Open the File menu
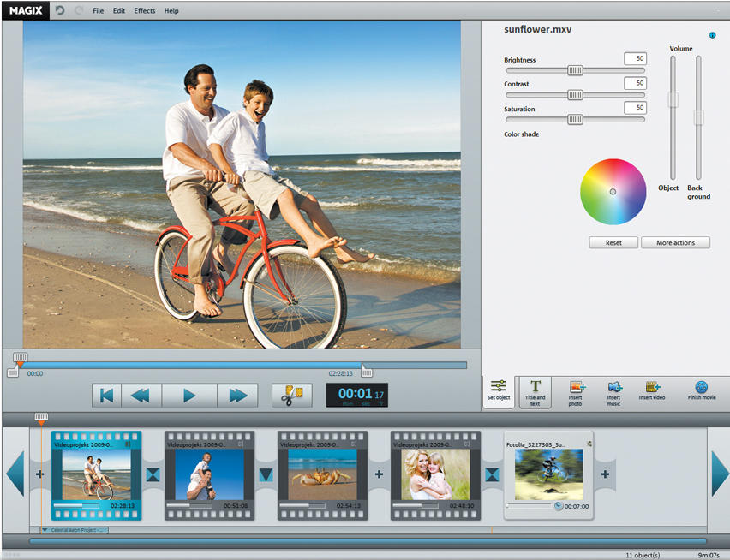This screenshot has width=730, height=560. (98, 11)
